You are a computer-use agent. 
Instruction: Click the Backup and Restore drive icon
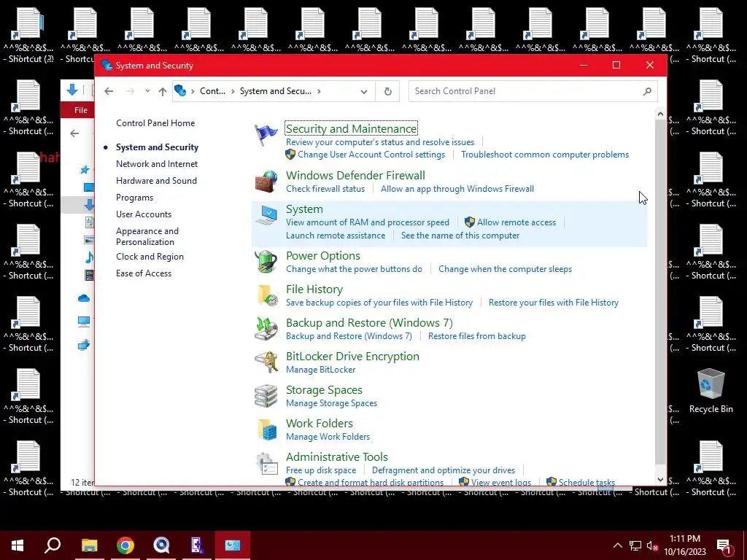point(266,329)
